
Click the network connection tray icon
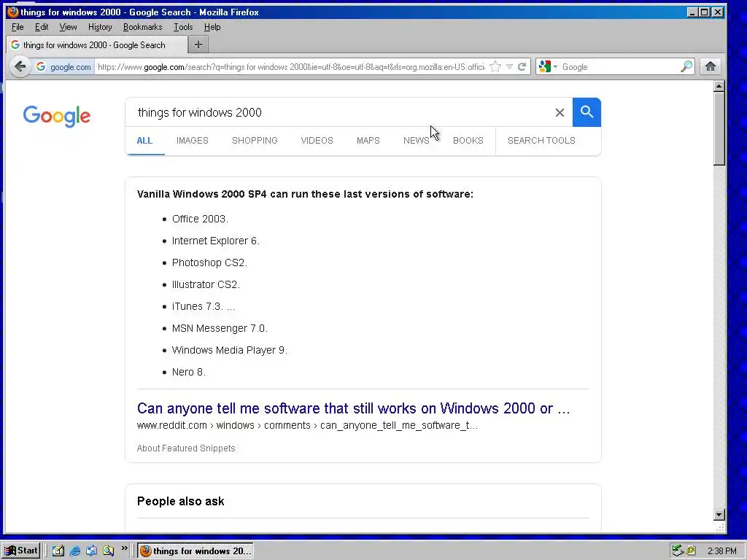pyautogui.click(x=678, y=551)
